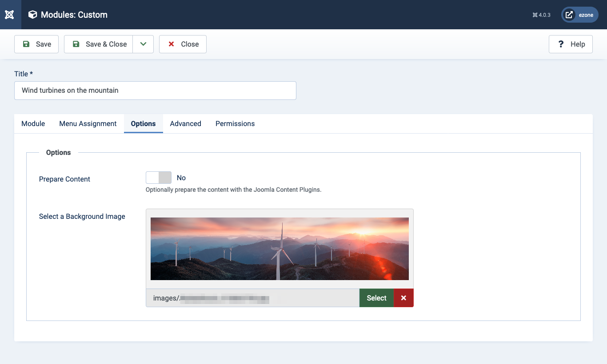Open the ezone user panel button

(x=580, y=15)
